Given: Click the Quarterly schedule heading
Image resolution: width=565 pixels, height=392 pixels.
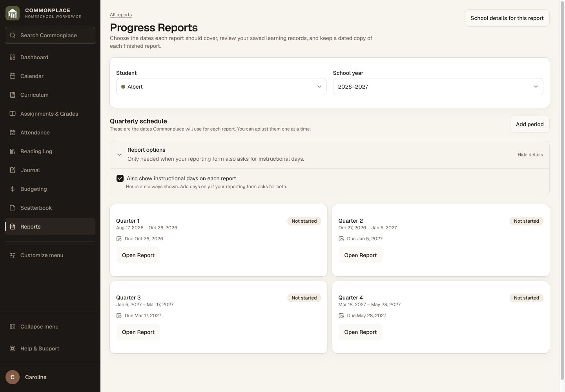Looking at the screenshot, I should point(139,121).
